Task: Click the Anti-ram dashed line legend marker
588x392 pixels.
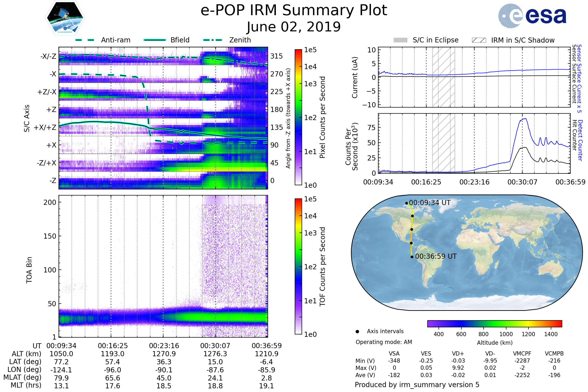Action: coord(85,40)
